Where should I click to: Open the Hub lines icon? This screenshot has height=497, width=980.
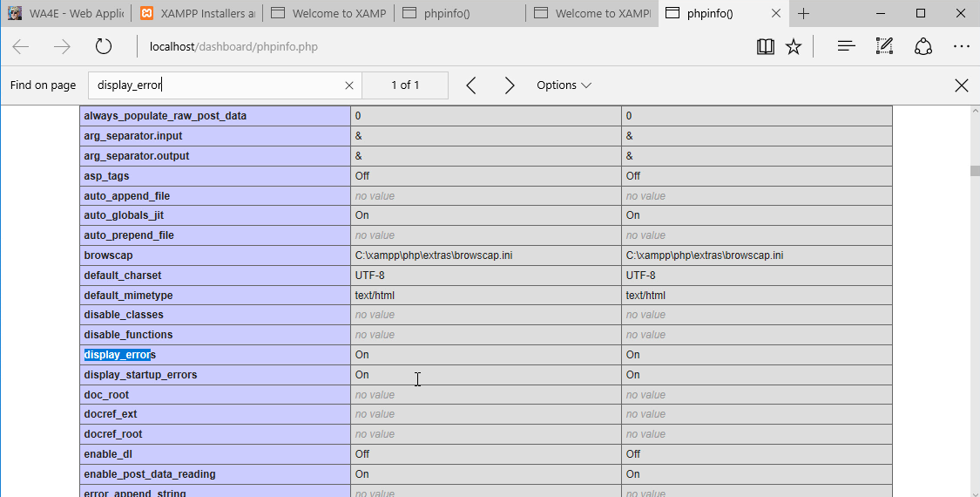pos(846,46)
